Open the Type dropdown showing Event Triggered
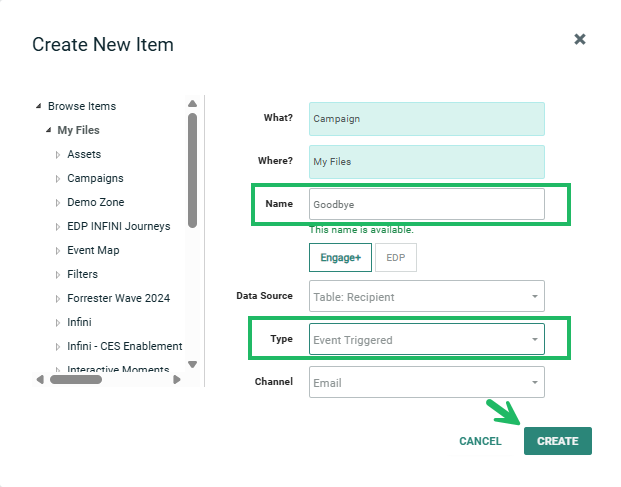 [426, 340]
